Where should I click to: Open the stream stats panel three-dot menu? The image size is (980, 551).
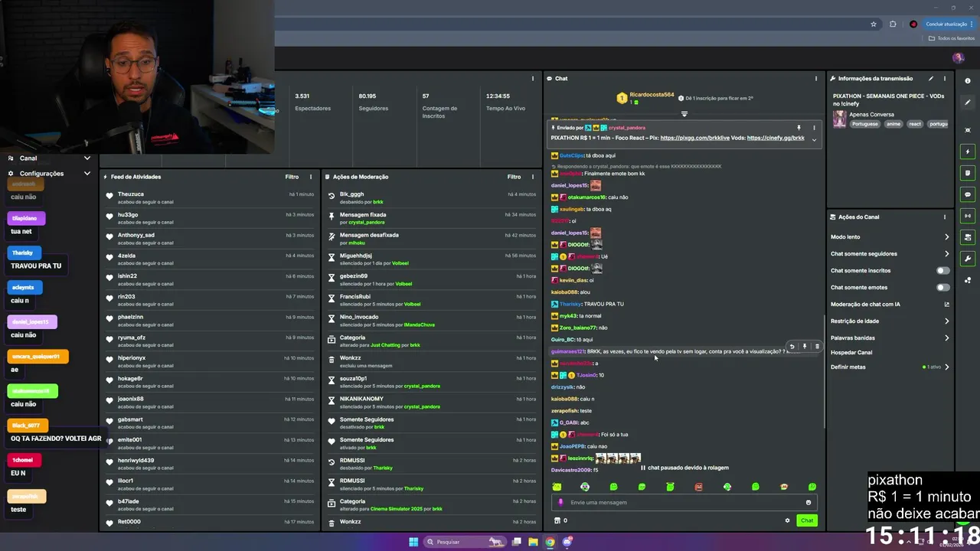533,78
